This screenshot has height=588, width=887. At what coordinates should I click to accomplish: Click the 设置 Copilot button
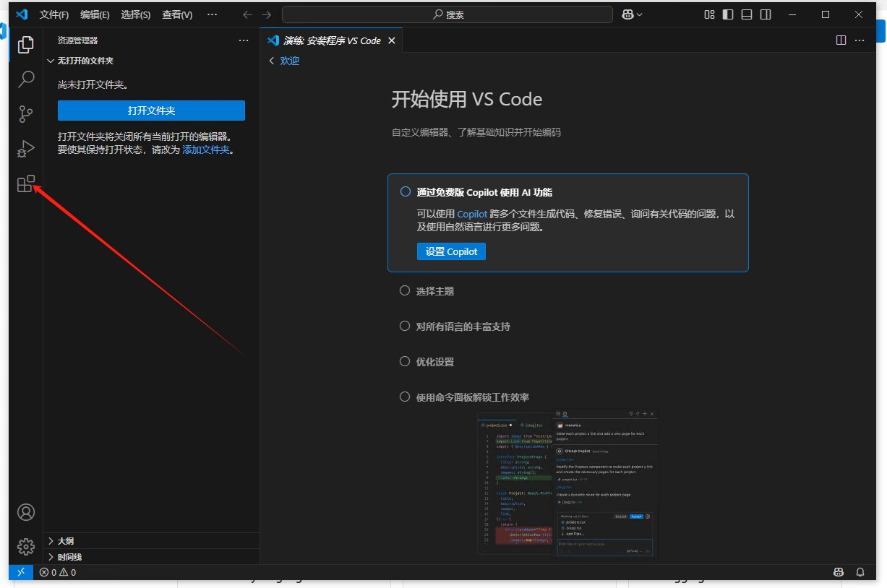[451, 251]
